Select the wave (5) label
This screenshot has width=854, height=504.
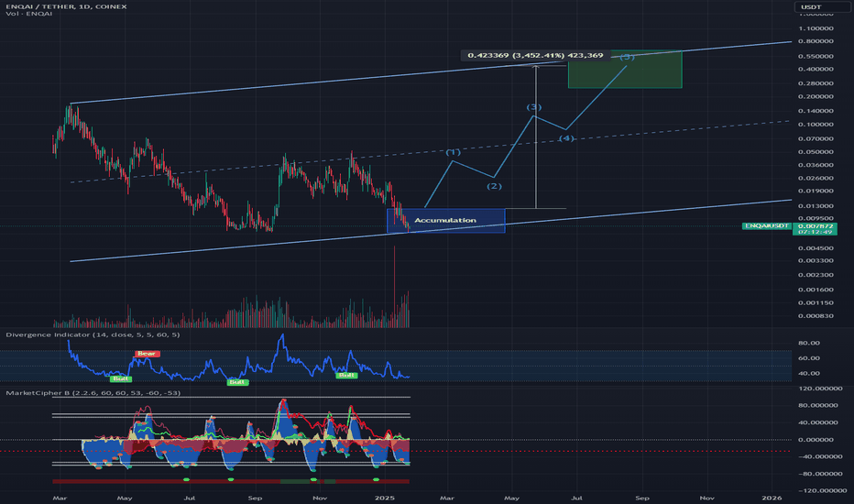627,57
